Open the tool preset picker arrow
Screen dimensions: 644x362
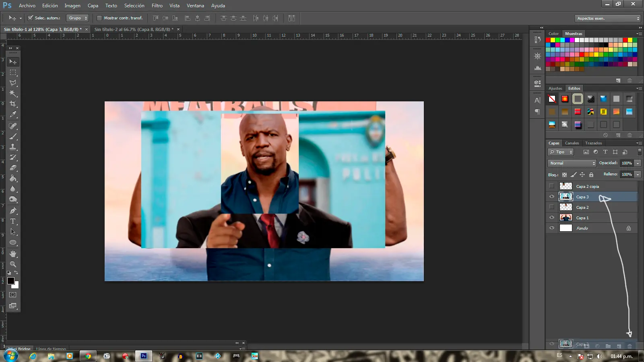pyautogui.click(x=21, y=18)
